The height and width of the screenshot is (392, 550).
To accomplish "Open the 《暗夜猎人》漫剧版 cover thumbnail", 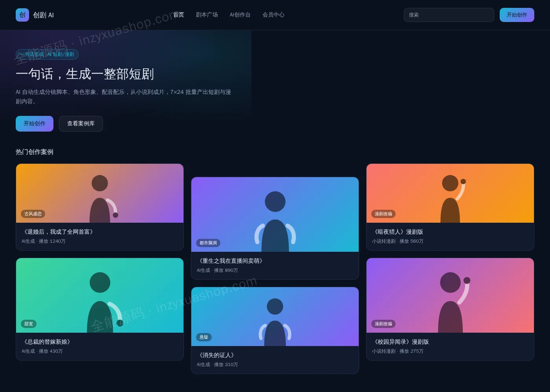I will click(x=450, y=193).
